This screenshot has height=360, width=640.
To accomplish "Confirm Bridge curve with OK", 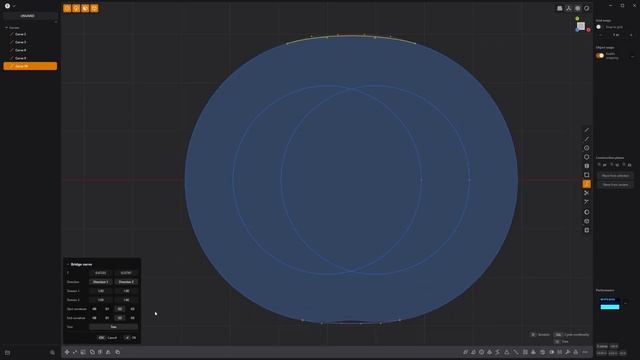I will (x=130, y=338).
